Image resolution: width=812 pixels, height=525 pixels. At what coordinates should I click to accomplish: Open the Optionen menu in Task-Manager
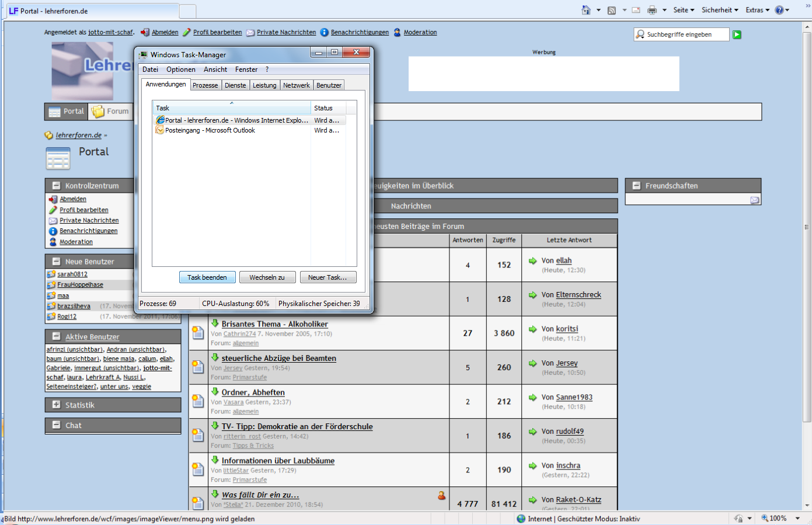pyautogui.click(x=180, y=69)
